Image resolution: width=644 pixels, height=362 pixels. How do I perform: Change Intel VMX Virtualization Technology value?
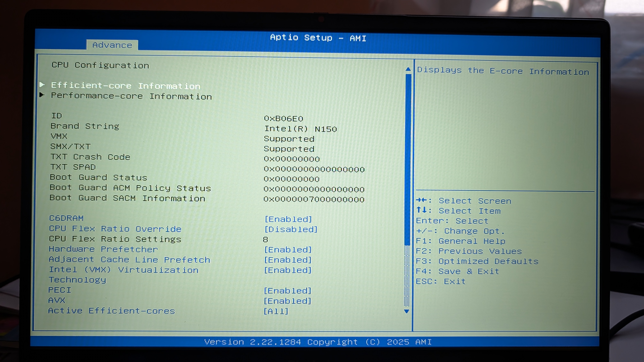(x=288, y=270)
